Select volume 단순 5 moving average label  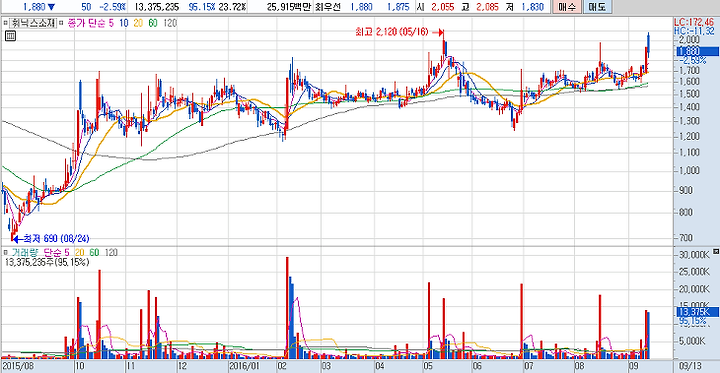57,253
